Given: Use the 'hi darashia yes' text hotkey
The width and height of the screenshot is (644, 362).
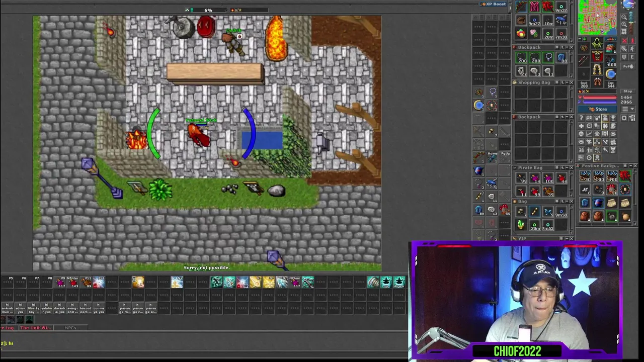Looking at the screenshot, I should point(60,308).
